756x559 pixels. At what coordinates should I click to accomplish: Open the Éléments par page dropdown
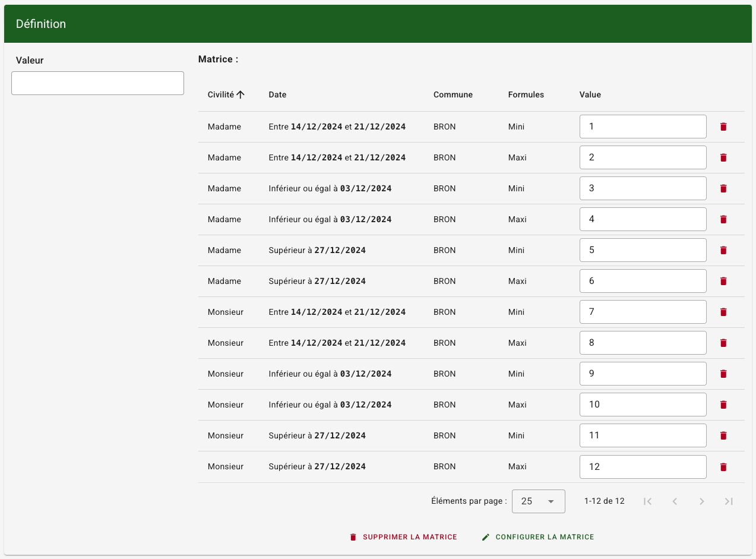pos(538,501)
